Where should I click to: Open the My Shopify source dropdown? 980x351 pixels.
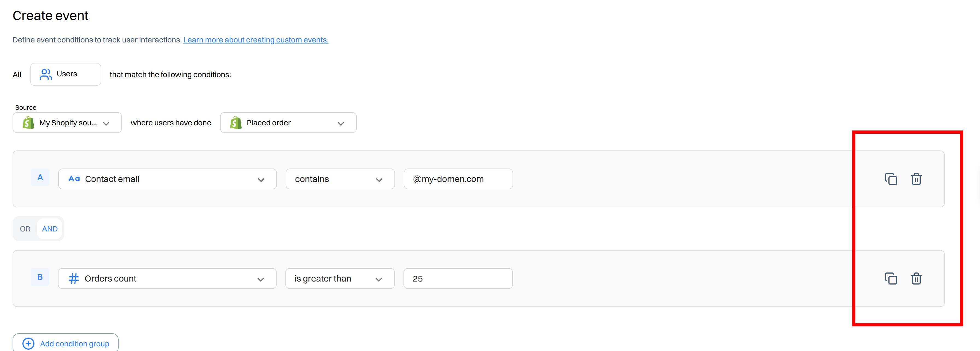(67, 123)
